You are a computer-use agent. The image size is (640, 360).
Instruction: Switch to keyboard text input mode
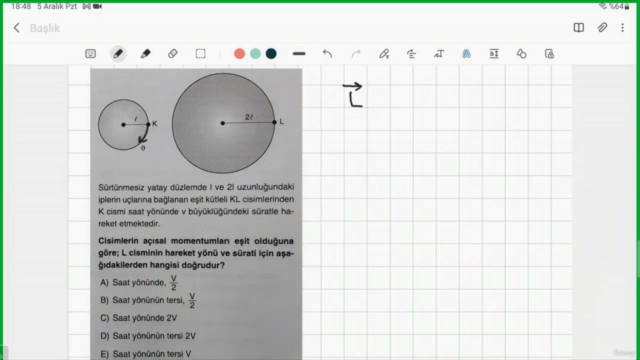[91, 53]
